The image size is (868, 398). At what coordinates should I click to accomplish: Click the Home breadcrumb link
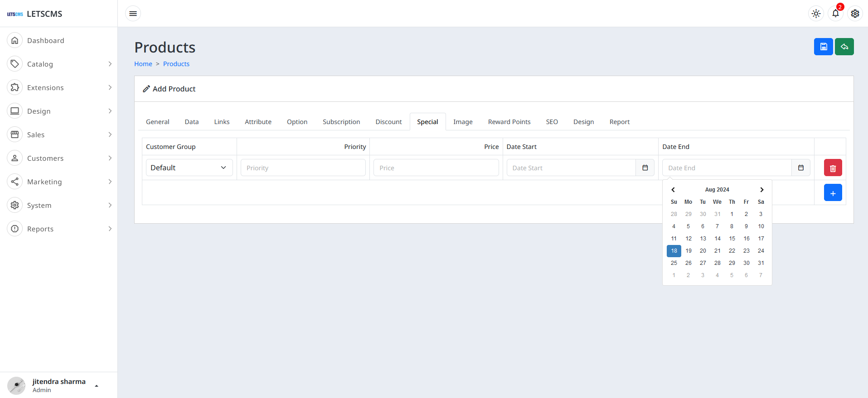[143, 64]
